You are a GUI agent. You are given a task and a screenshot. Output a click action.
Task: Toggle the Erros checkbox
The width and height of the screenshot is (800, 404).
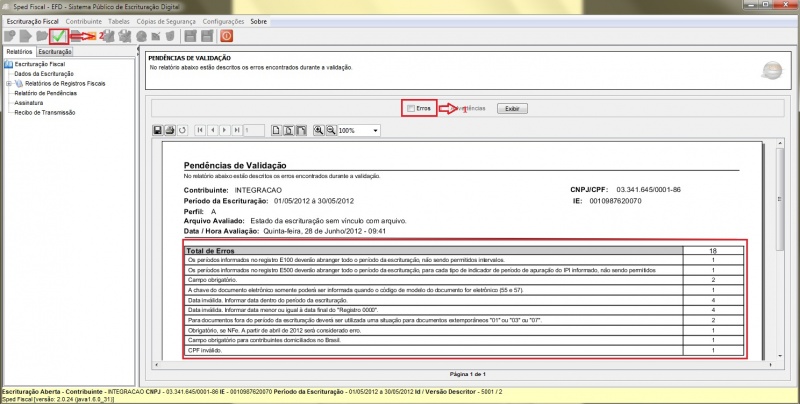pos(410,107)
